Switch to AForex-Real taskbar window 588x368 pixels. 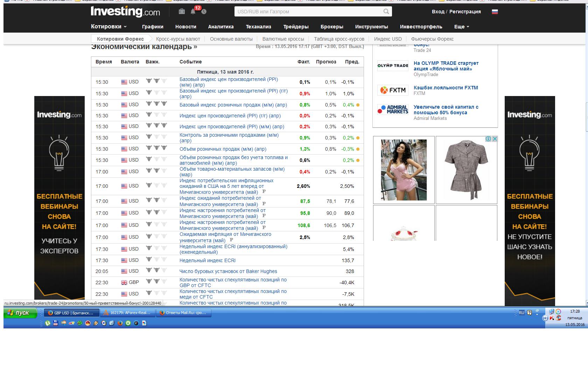tap(127, 313)
